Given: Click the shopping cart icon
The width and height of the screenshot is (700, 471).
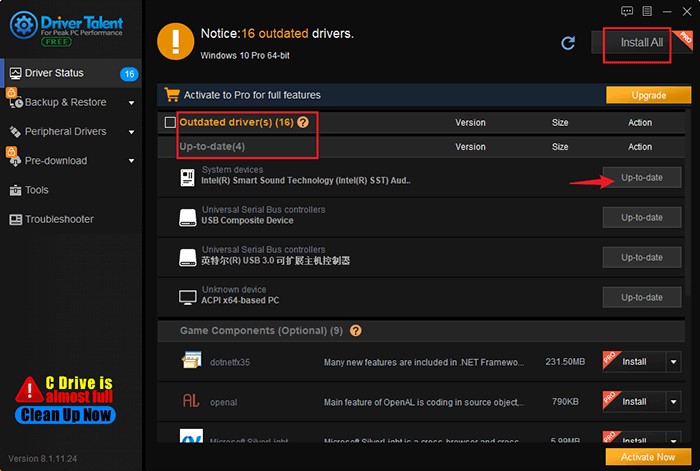Looking at the screenshot, I should coord(172,95).
